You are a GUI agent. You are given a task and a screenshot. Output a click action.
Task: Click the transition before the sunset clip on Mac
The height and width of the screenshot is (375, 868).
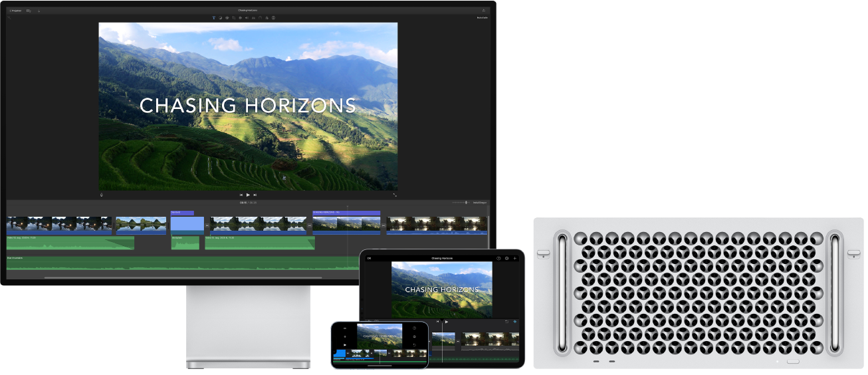pyautogui.click(x=383, y=225)
